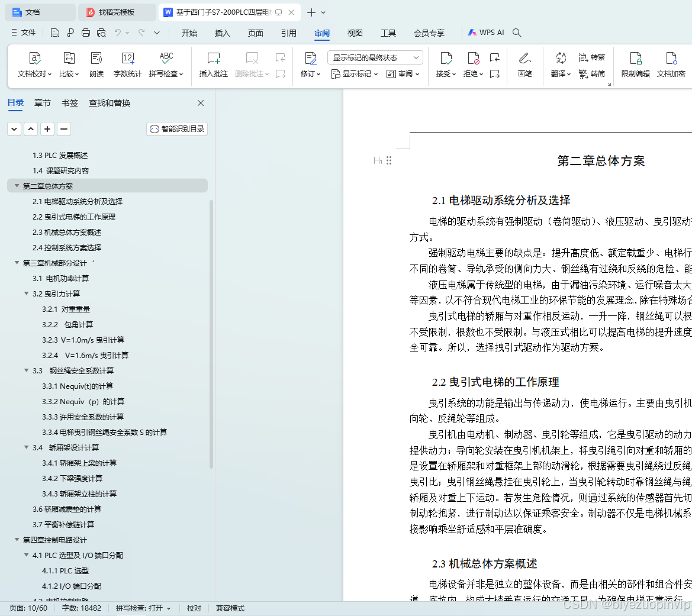Click 校对 in the status bar

[194, 608]
